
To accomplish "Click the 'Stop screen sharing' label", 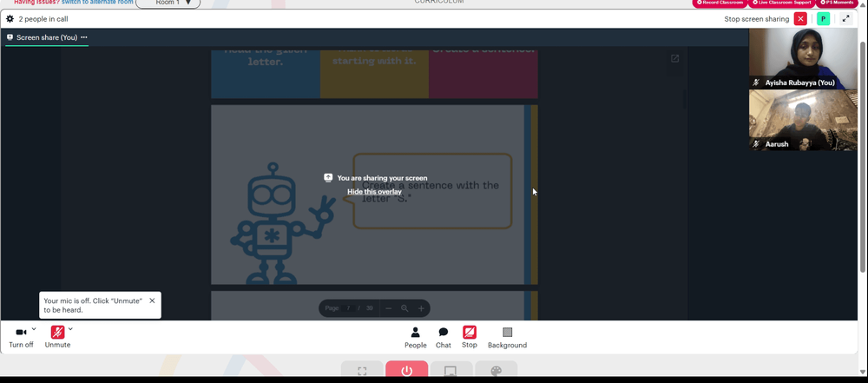I will click(757, 19).
